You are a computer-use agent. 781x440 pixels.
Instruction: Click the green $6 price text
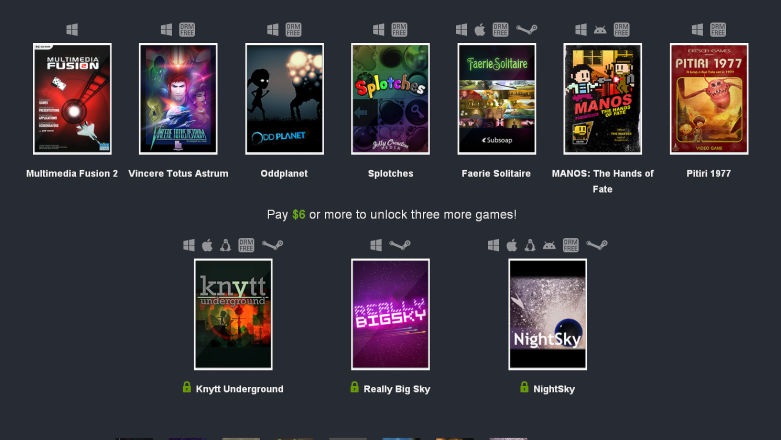[299, 215]
